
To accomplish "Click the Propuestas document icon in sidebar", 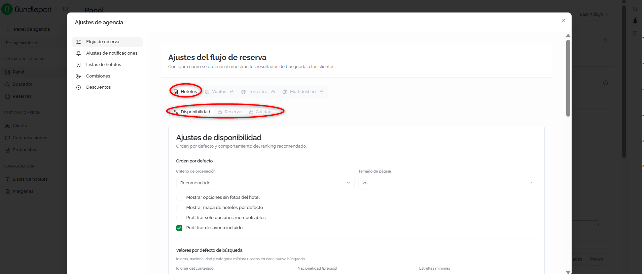I will (x=7, y=150).
